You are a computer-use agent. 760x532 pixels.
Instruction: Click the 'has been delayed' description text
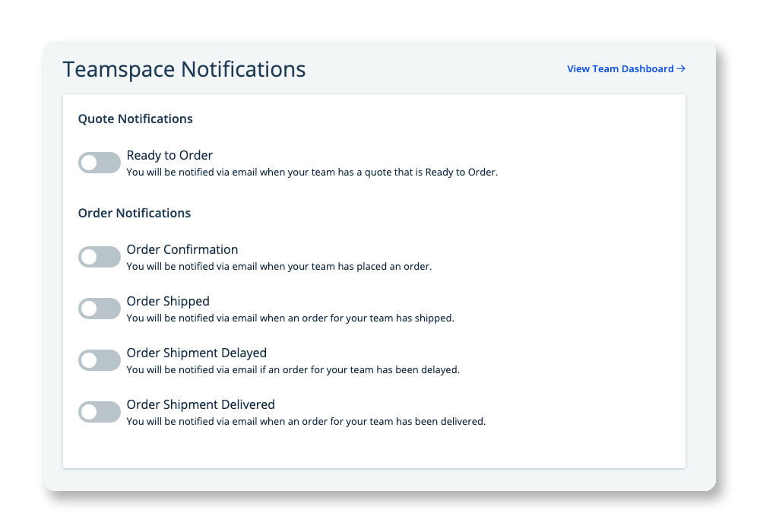[293, 370]
